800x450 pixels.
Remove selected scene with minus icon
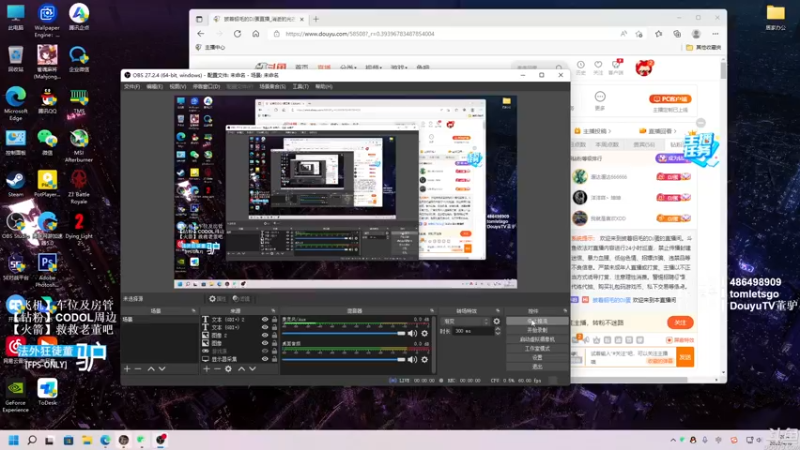[x=138, y=368]
